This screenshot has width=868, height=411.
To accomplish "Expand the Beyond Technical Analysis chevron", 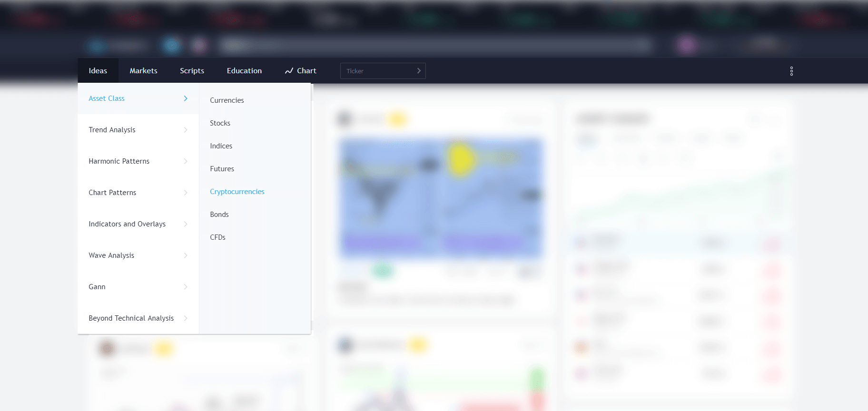I will coord(186,318).
